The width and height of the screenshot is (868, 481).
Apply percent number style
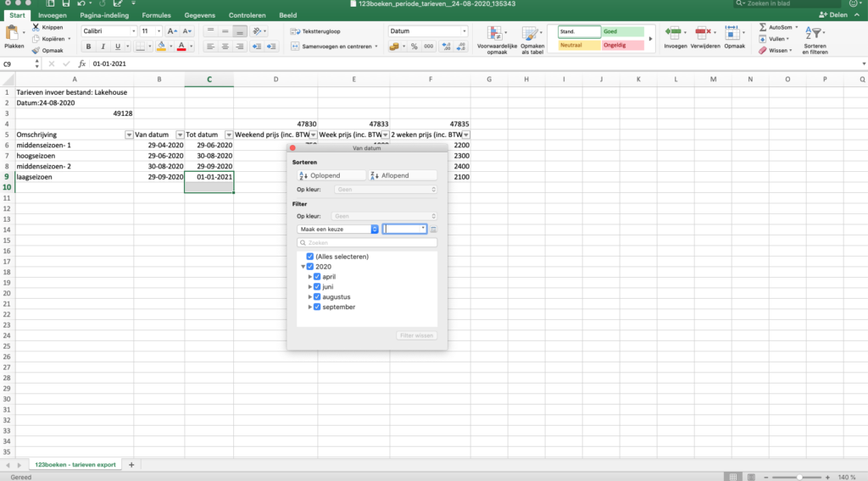coord(414,47)
